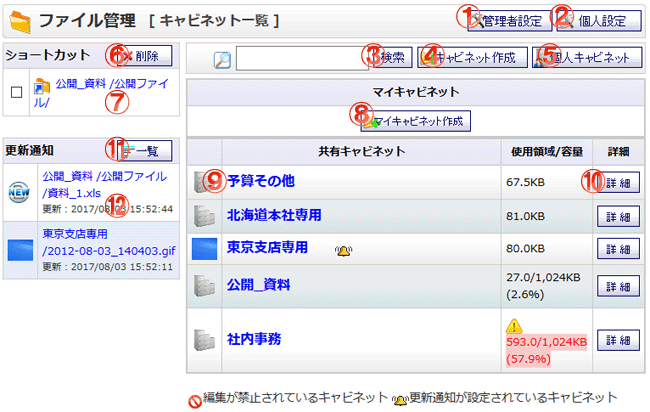Click the 削除 shortcut delete button

click(144, 56)
